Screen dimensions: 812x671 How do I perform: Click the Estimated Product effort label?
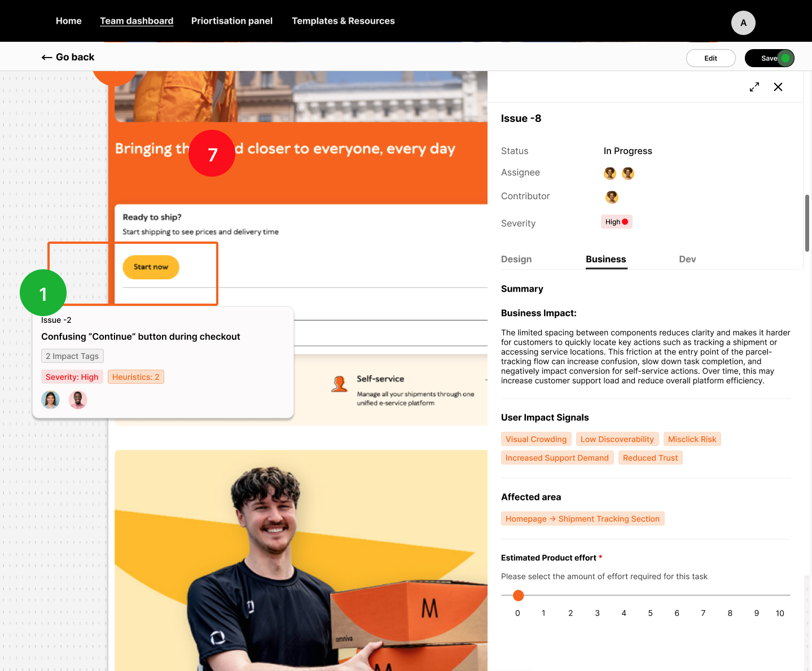[x=548, y=558]
